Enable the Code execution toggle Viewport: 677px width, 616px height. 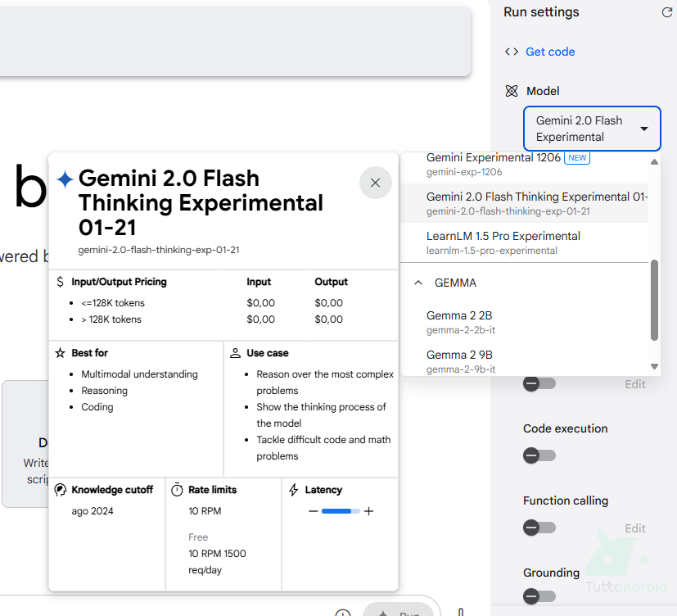(539, 455)
